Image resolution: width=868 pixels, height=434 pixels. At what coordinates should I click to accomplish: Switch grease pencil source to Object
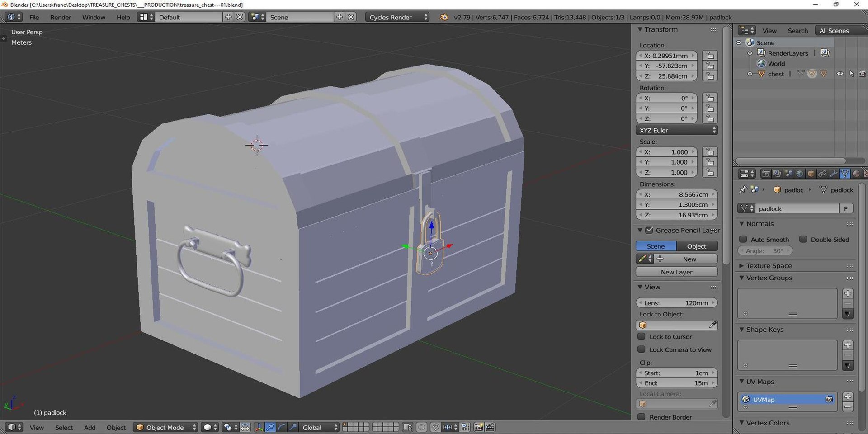click(x=697, y=246)
